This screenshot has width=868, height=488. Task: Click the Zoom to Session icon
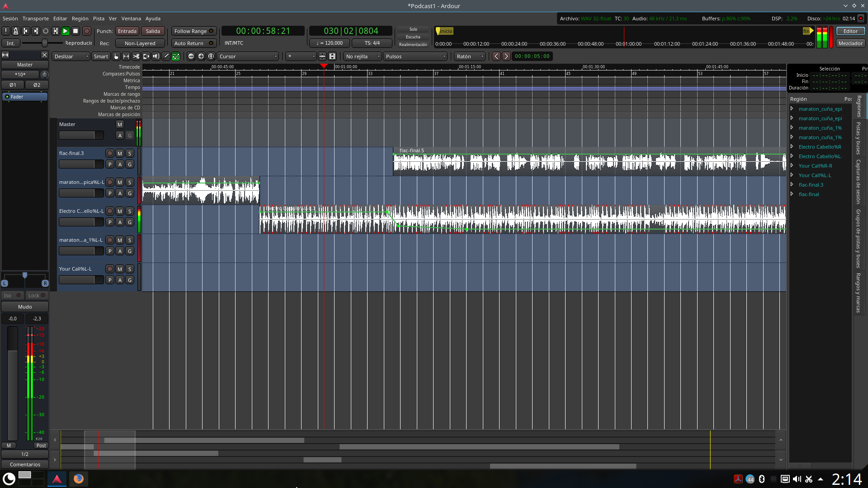pyautogui.click(x=211, y=56)
